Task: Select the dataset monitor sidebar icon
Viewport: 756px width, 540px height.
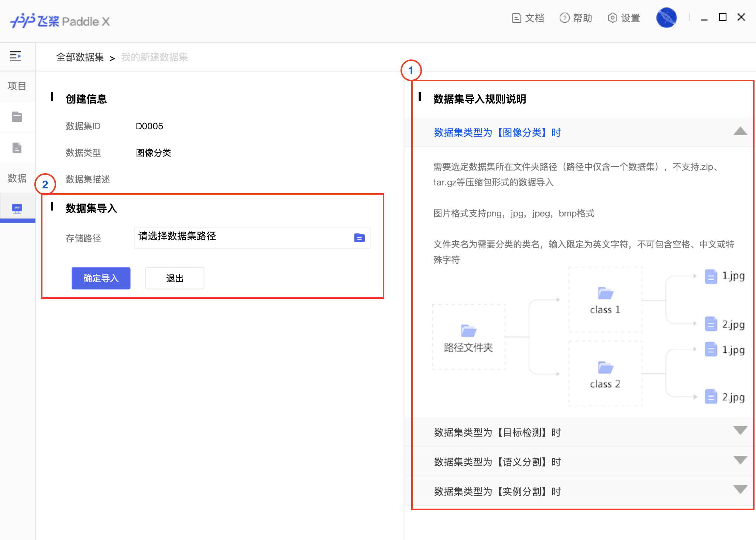Action: point(17,209)
